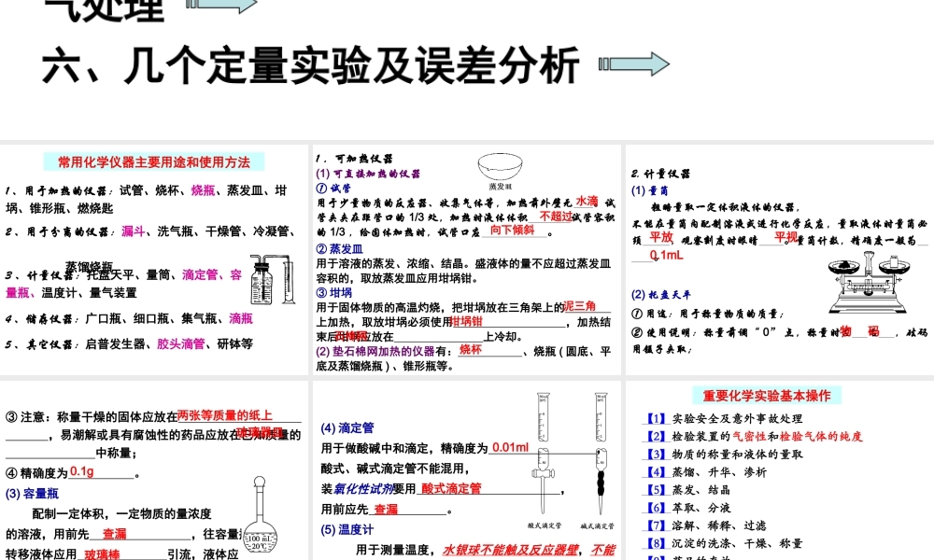
Task: Click the pink text 滴定管、容
Action: [x=212, y=274]
